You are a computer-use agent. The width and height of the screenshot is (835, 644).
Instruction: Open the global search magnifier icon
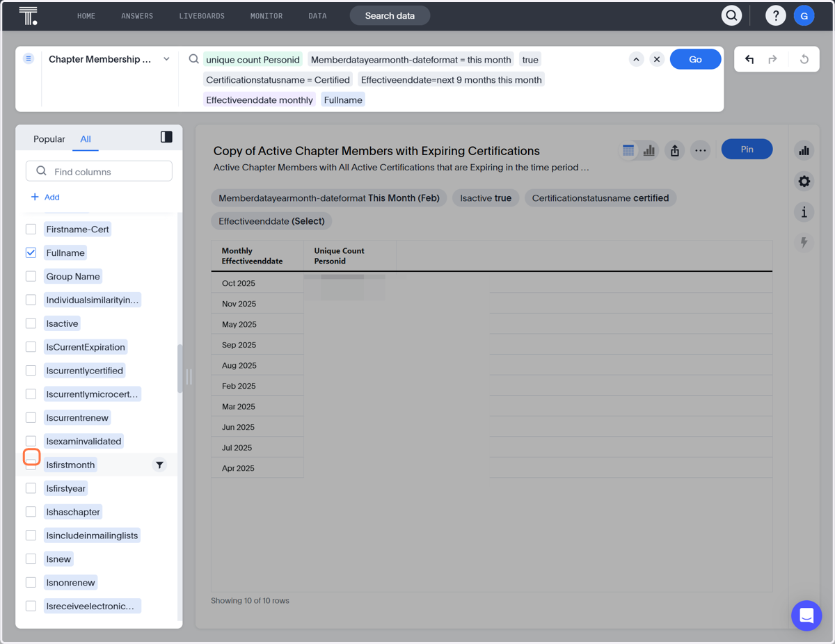[731, 15]
